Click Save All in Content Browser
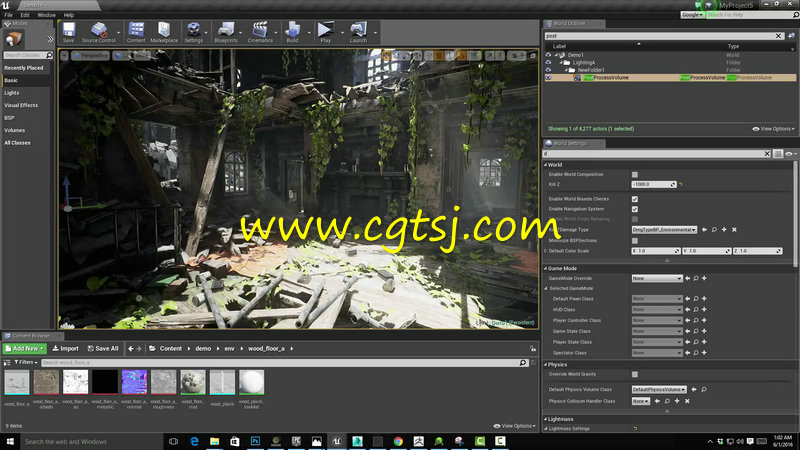The image size is (800, 450). (x=103, y=348)
